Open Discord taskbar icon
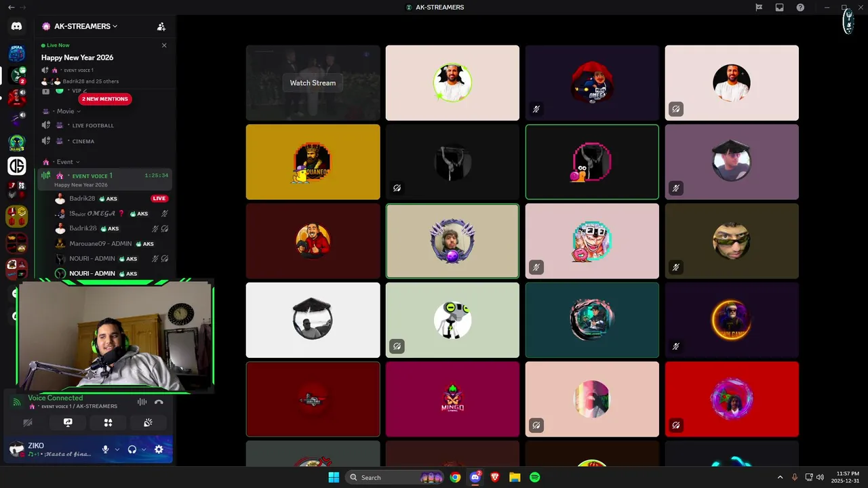This screenshot has height=488, width=868. pos(475,477)
